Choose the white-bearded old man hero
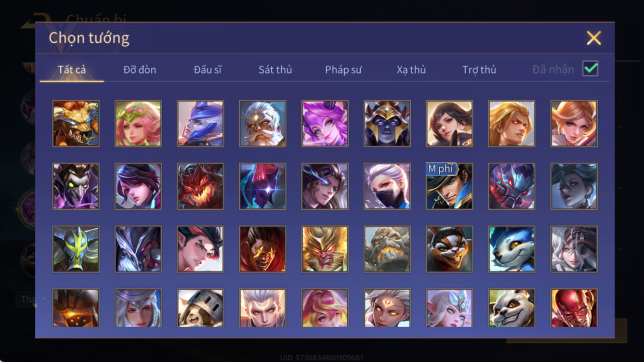This screenshot has width=644, height=362. [x=262, y=124]
